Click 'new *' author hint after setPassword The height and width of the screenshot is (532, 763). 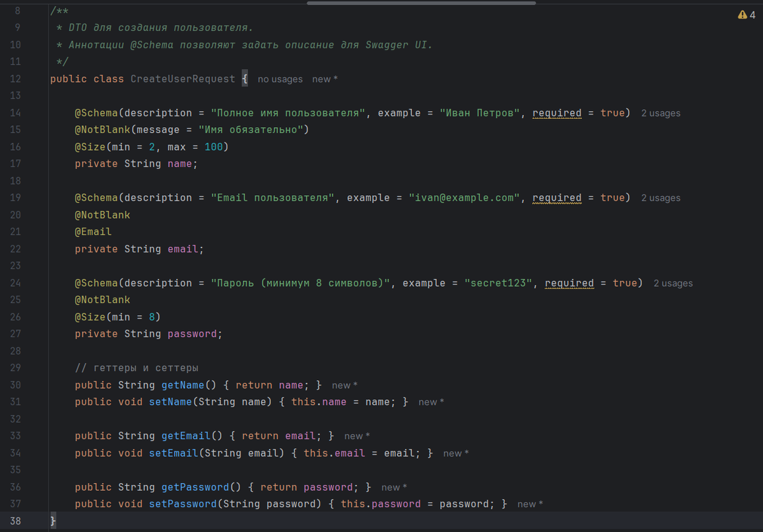(x=530, y=504)
